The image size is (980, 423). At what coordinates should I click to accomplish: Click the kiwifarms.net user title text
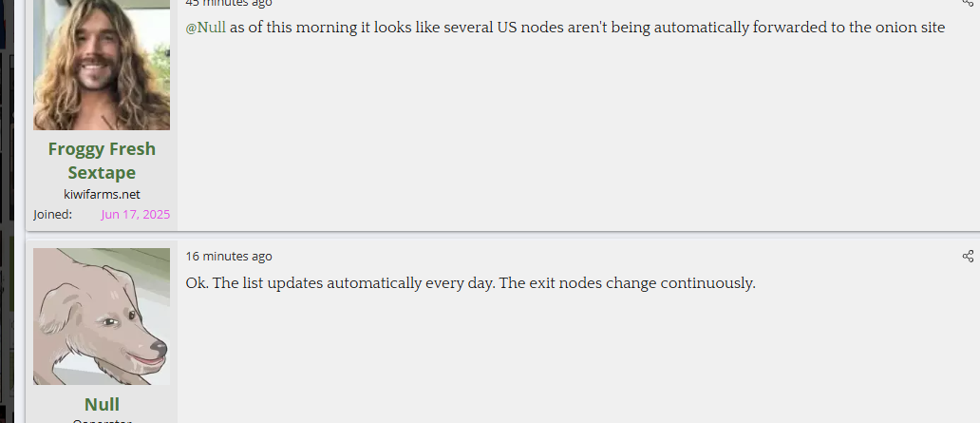(102, 194)
